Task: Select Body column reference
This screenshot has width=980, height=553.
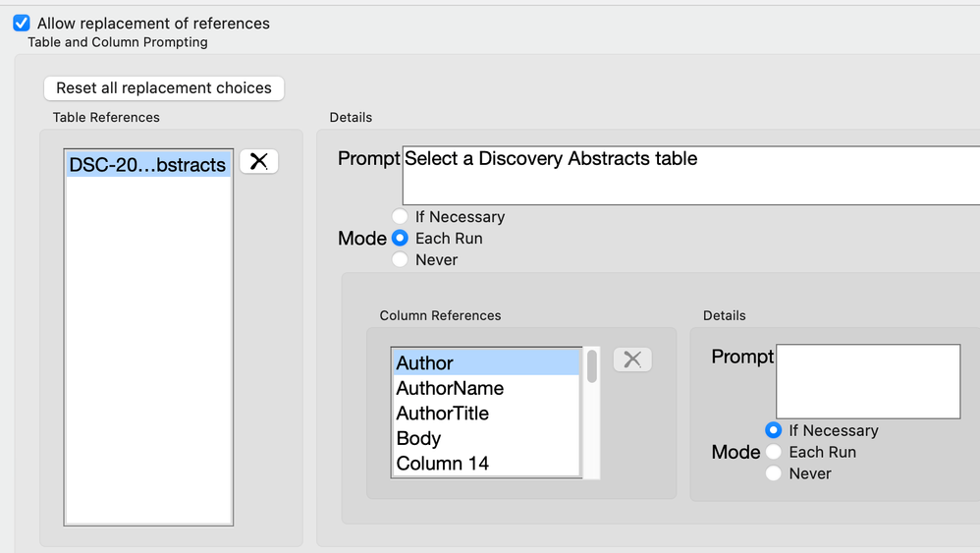Action: 485,438
